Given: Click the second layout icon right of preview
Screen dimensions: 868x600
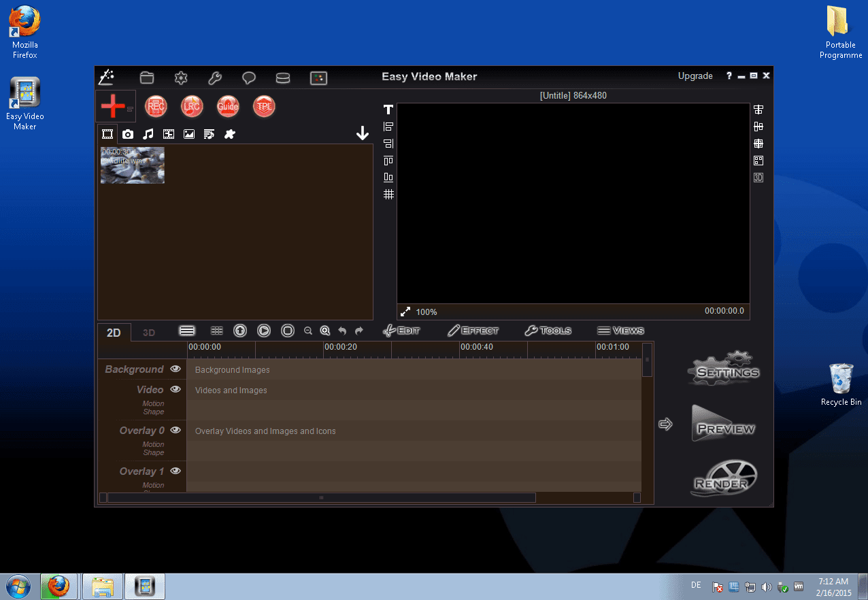Looking at the screenshot, I should pos(758,127).
